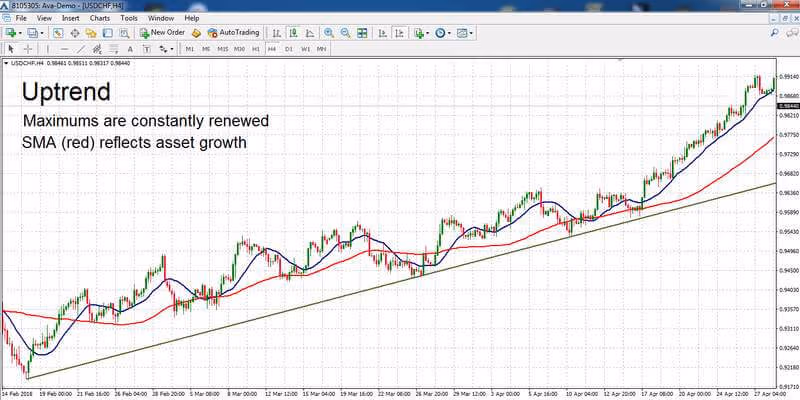Zoom in on the chart

pyautogui.click(x=329, y=33)
